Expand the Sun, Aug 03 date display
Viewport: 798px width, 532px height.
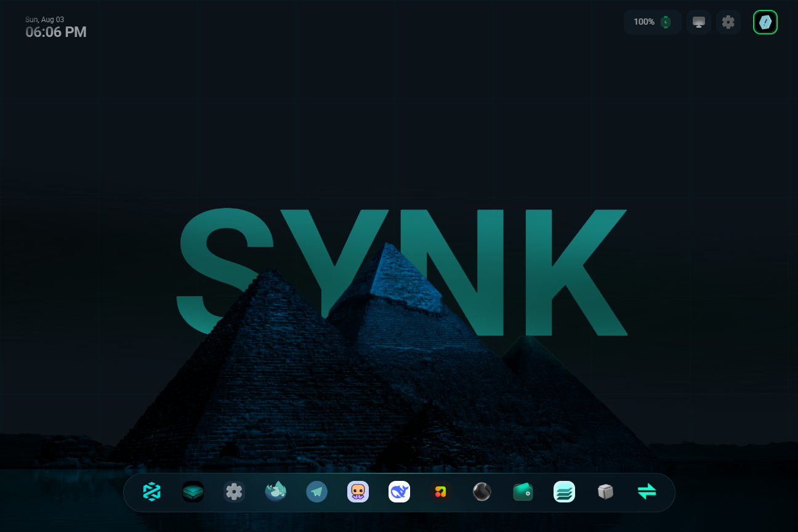(46, 19)
